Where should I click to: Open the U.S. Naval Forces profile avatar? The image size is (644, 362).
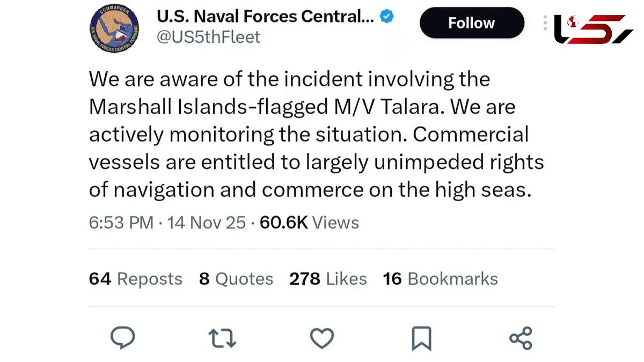pos(114,29)
